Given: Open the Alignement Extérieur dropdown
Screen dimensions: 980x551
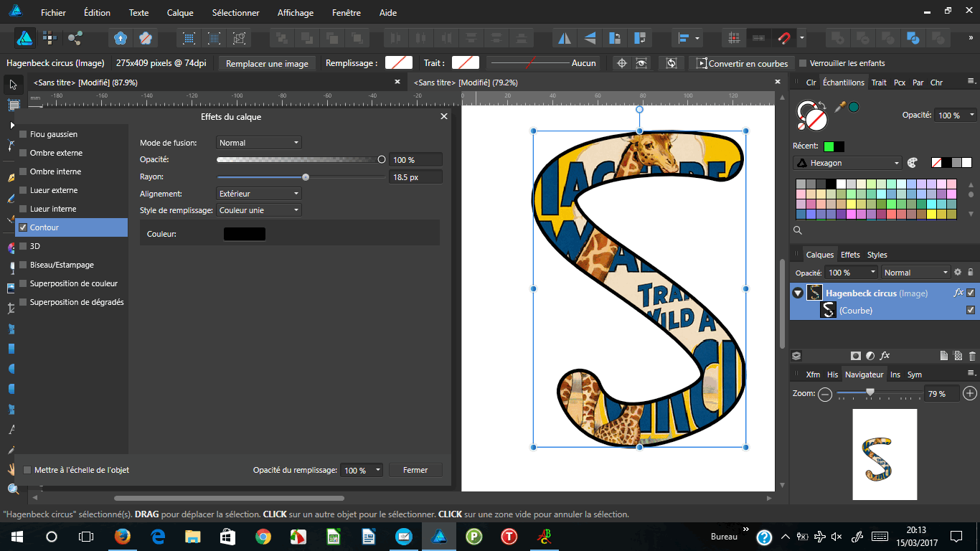Looking at the screenshot, I should pos(259,194).
